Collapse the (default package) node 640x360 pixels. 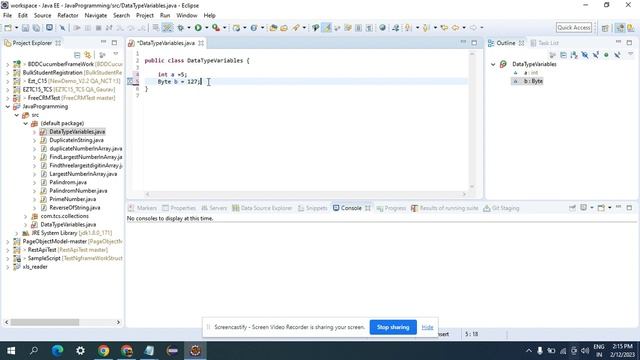pos(26,123)
